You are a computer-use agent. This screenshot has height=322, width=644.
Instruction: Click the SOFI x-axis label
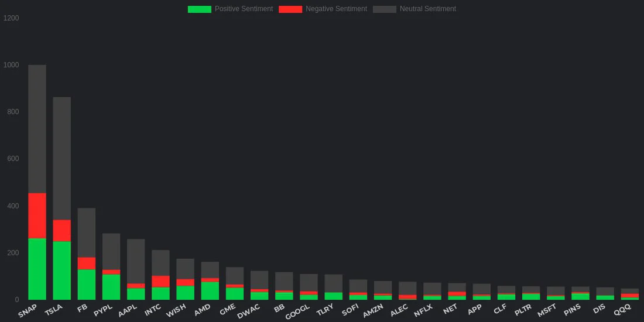351,310
